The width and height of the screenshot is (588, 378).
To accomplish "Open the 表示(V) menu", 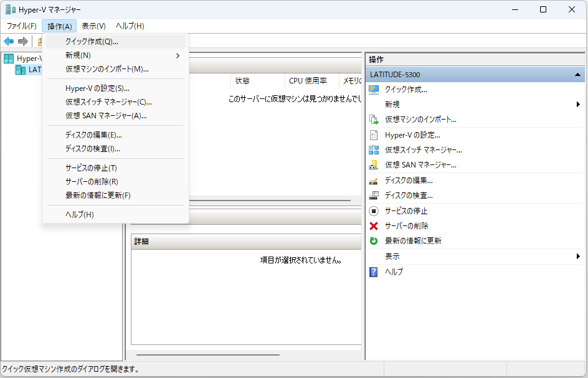I will point(94,26).
